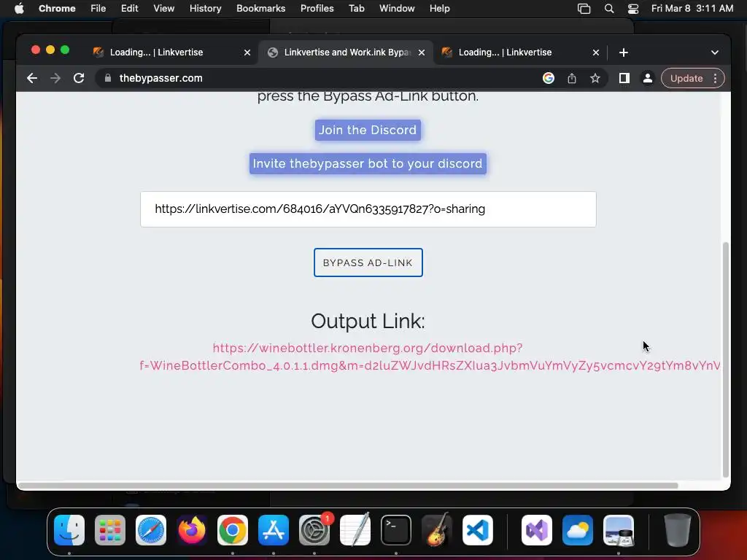747x560 pixels.
Task: Open Terminal from the dock
Action: pyautogui.click(x=396, y=530)
